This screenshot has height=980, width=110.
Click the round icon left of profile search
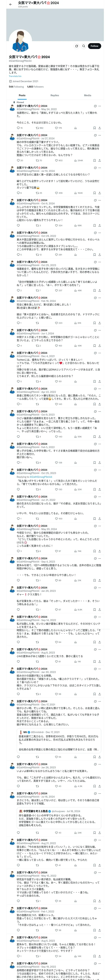click(77, 46)
